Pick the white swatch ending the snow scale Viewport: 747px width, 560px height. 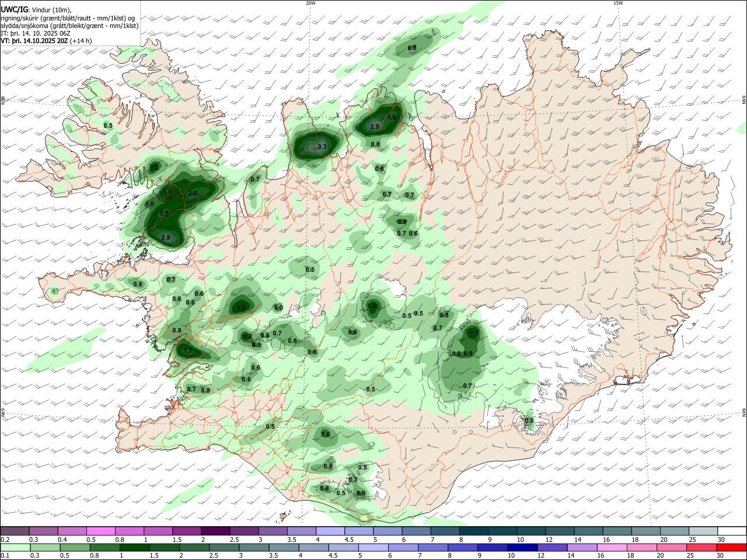click(732, 531)
